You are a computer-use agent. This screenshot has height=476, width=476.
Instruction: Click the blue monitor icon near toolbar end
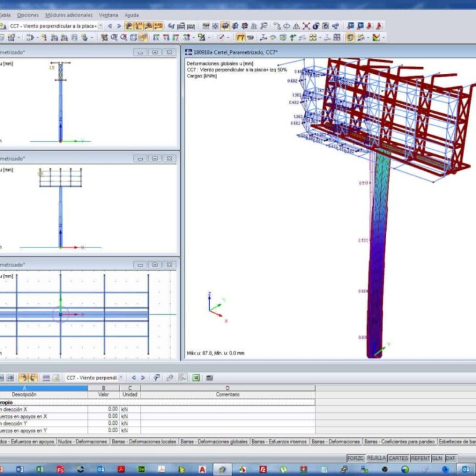point(350,26)
